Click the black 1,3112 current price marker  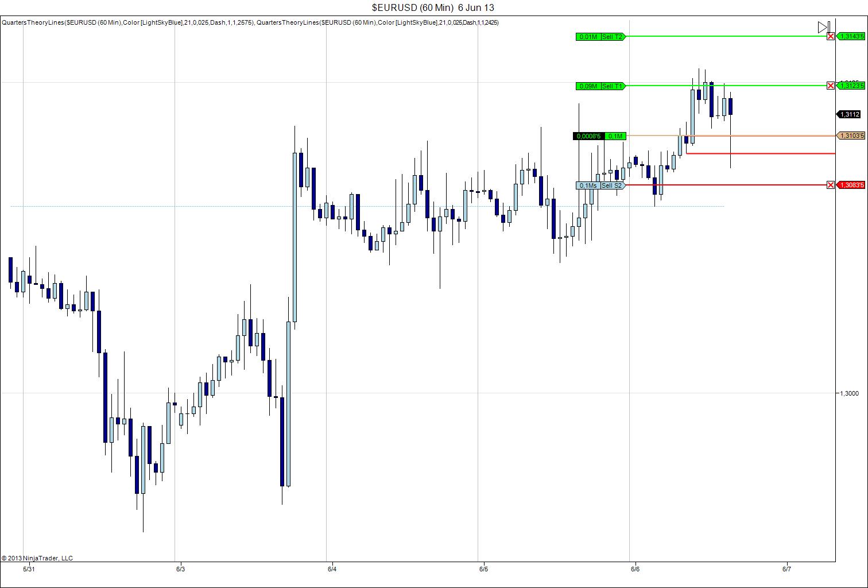(849, 115)
